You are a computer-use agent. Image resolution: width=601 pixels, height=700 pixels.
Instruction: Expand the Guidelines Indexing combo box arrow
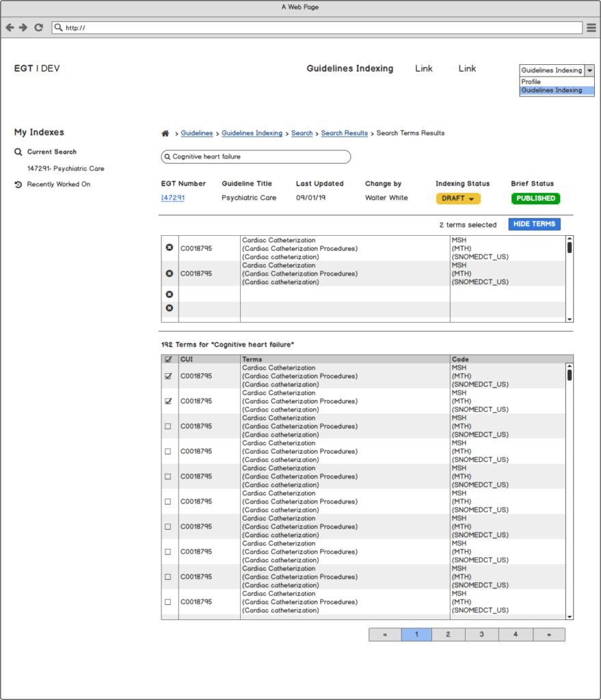(x=589, y=70)
